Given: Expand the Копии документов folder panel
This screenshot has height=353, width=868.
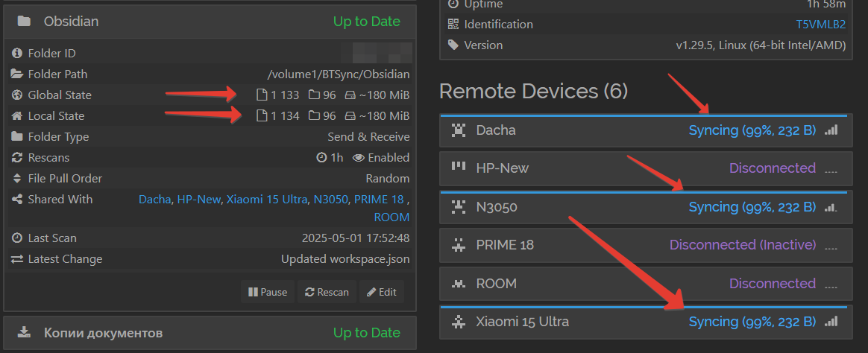Looking at the screenshot, I should pos(210,333).
